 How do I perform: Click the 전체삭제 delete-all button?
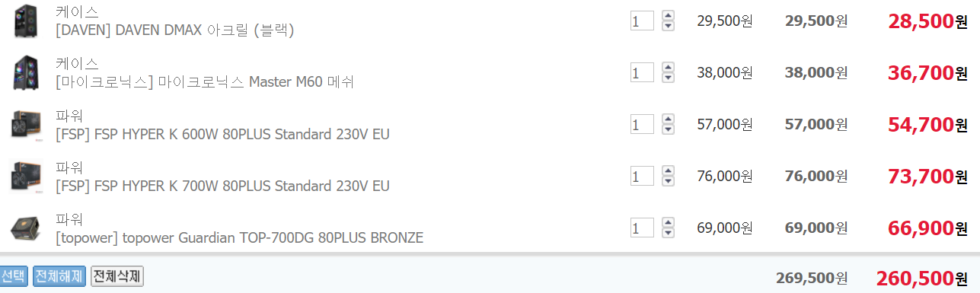(117, 276)
